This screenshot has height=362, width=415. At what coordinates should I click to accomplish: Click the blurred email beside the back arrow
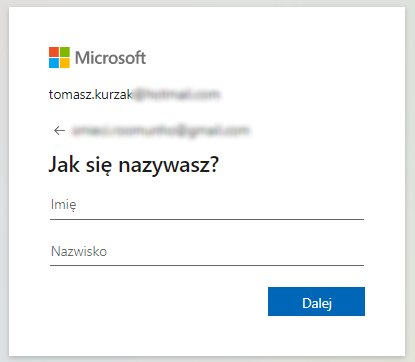(160, 130)
